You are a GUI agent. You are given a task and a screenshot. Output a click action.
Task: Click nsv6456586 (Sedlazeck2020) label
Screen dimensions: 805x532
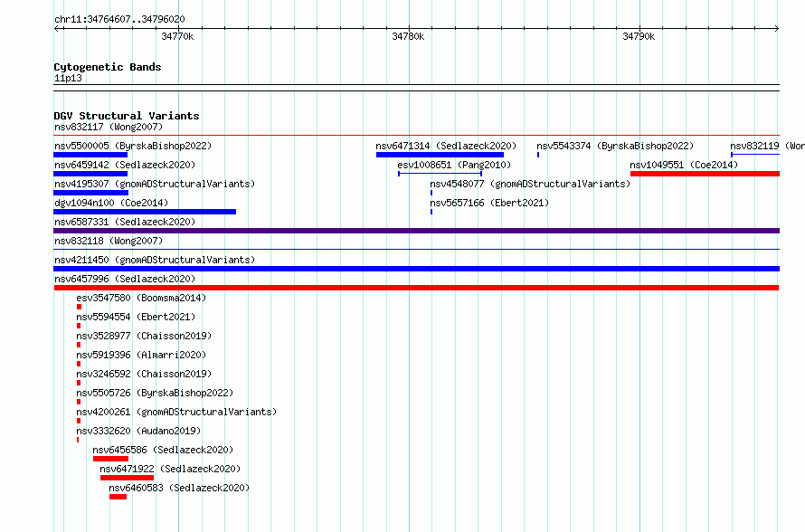coord(163,450)
